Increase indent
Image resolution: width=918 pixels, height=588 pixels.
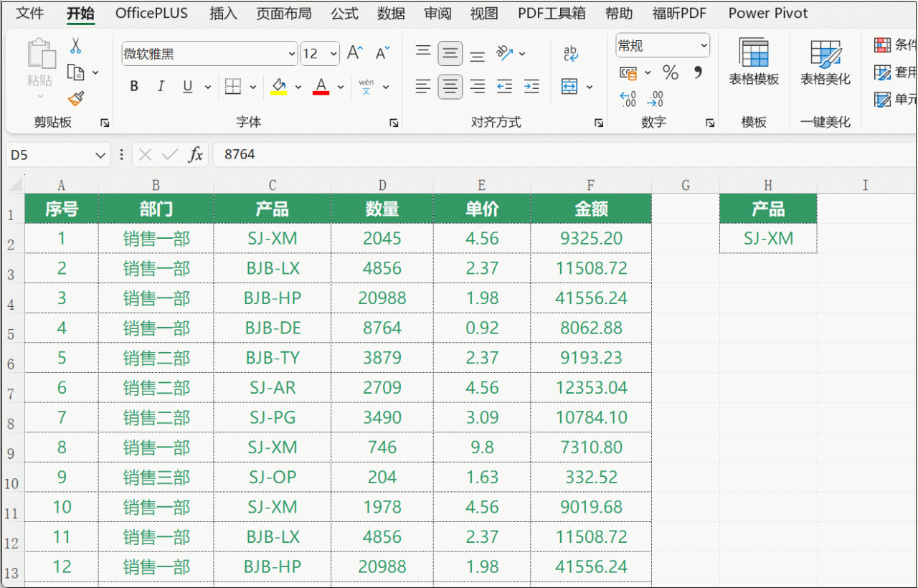pyautogui.click(x=531, y=87)
